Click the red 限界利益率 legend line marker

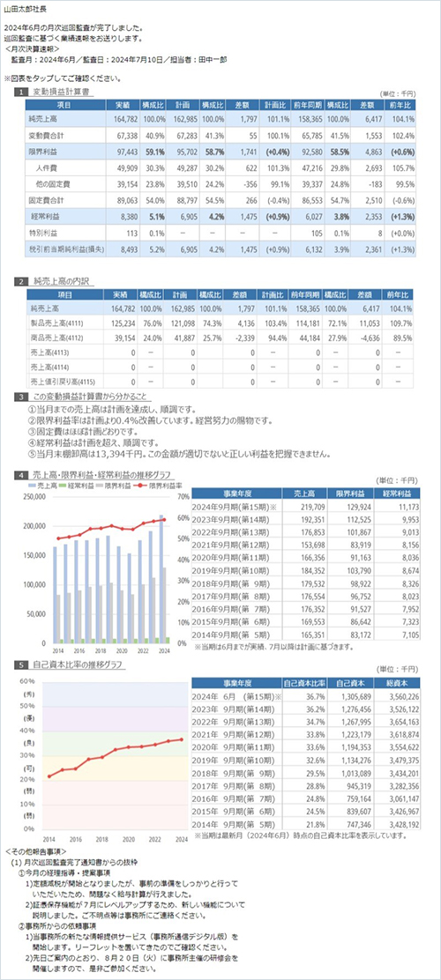tap(139, 485)
